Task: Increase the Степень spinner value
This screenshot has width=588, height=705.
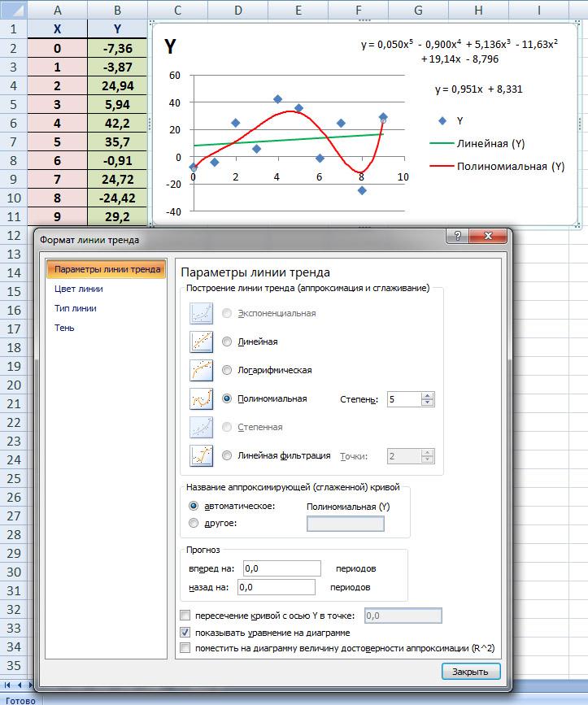Action: click(x=428, y=396)
